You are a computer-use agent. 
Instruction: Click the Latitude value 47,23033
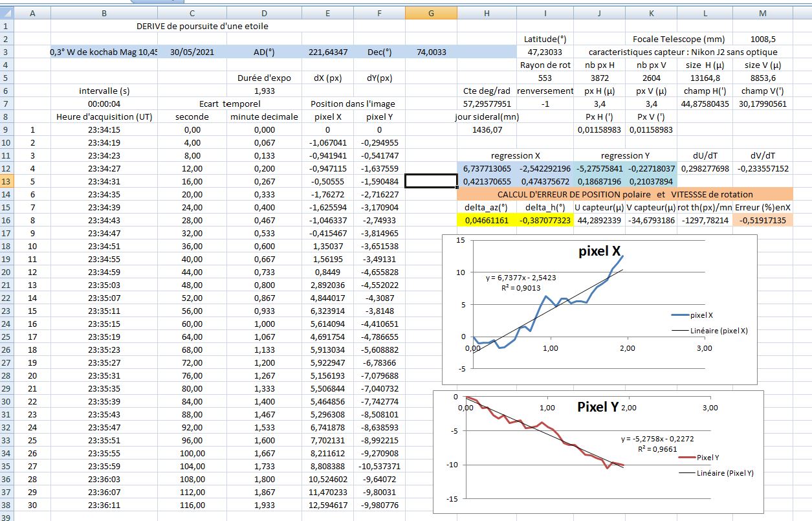[545, 52]
